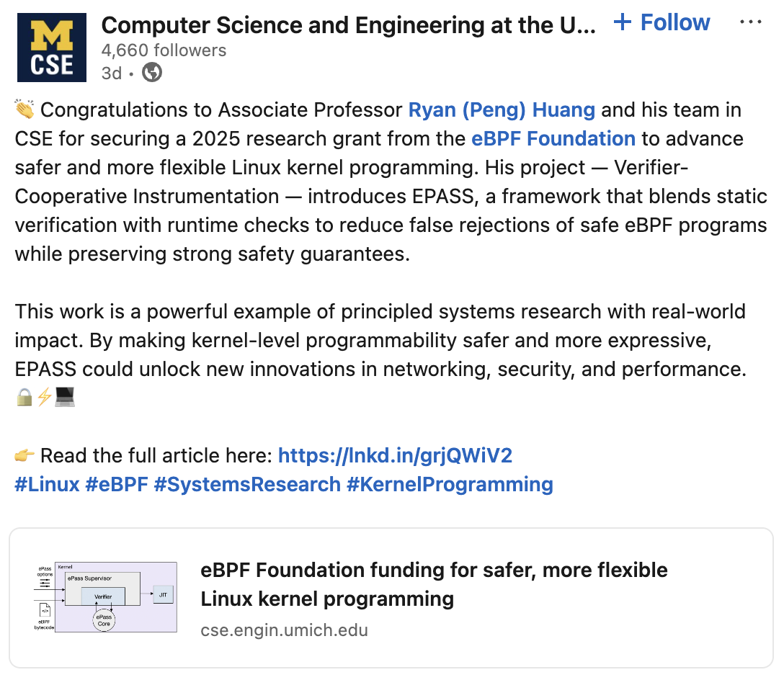The width and height of the screenshot is (784, 680).
Task: Click the laptop emoji
Action: (65, 397)
